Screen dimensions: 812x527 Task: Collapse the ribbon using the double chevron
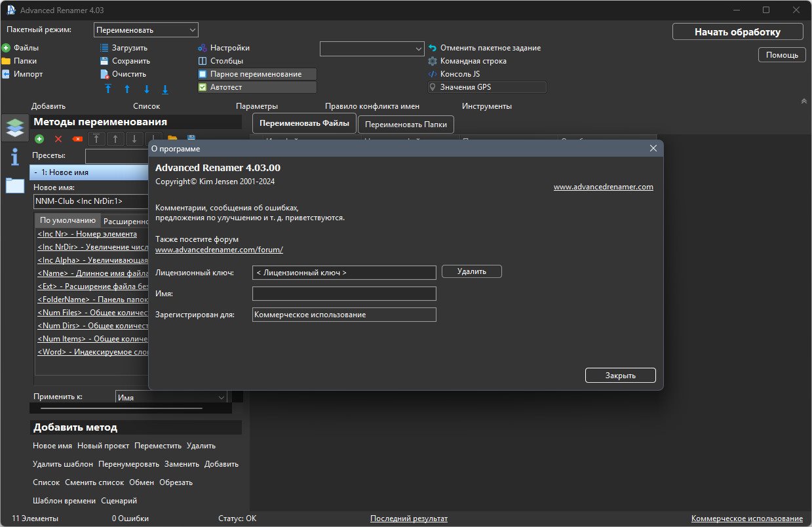click(803, 102)
